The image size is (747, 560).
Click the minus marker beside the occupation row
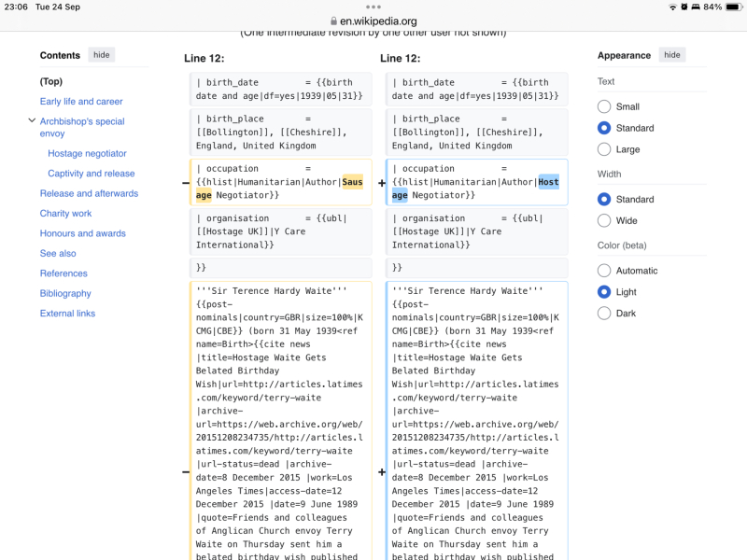(x=186, y=183)
